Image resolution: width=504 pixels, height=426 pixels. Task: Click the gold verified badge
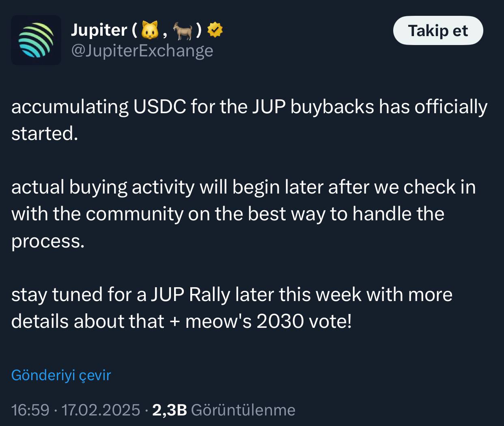tap(215, 30)
